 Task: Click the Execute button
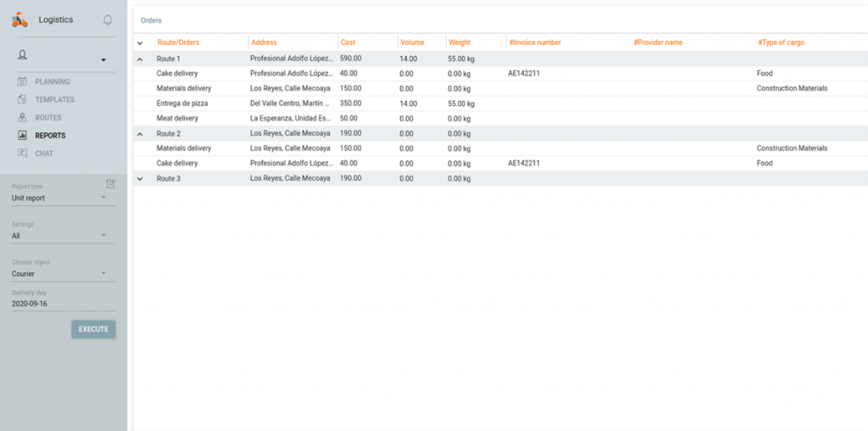pyautogui.click(x=93, y=329)
